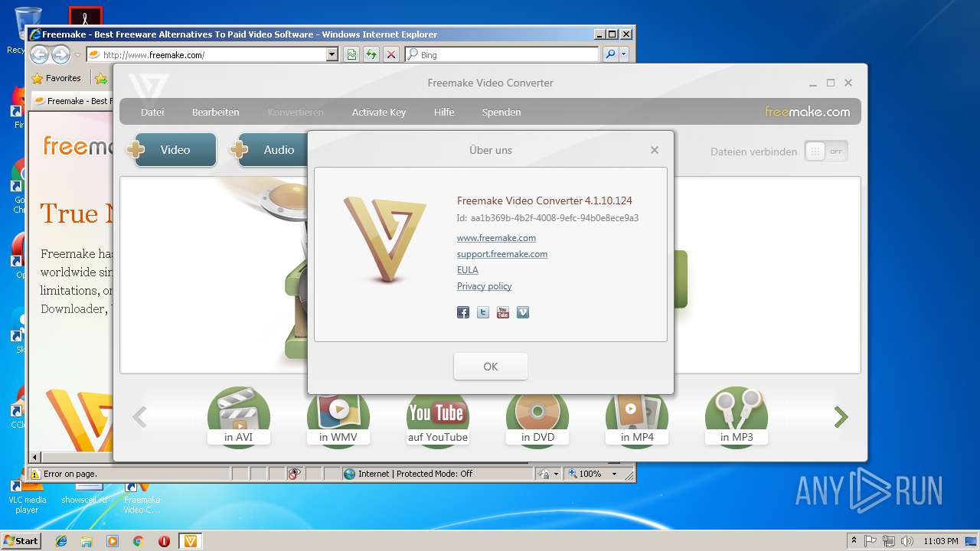
Task: Click the taskbar clock 11:03 PM
Action: click(941, 541)
